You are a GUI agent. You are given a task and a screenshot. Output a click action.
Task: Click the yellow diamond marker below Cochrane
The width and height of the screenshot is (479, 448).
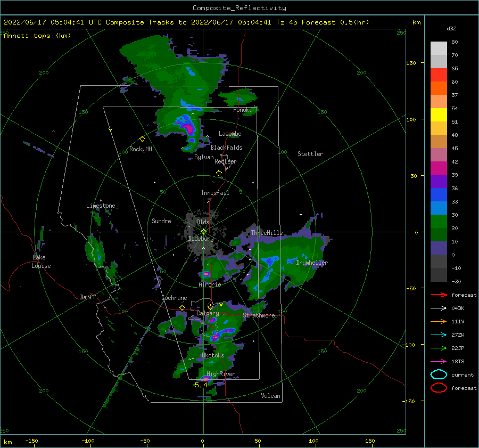coord(182,308)
